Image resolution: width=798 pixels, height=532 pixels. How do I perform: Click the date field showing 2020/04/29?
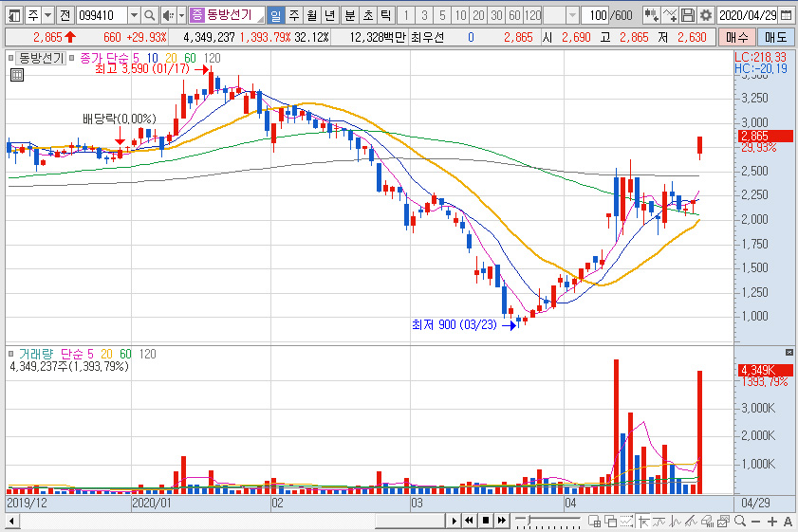[747, 15]
